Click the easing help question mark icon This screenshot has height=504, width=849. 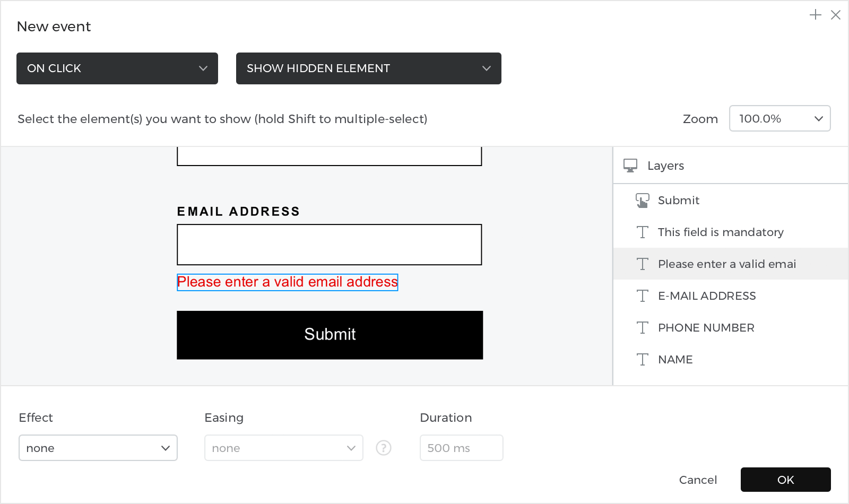tap(384, 448)
